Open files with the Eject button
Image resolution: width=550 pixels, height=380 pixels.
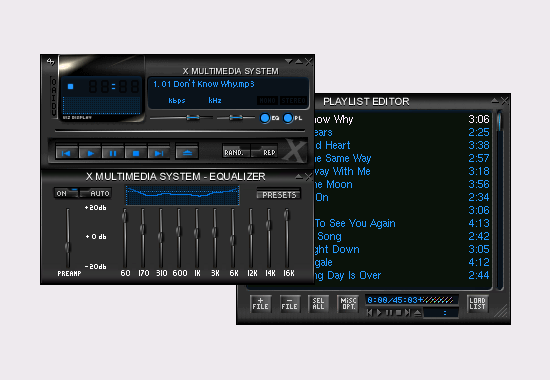[187, 152]
